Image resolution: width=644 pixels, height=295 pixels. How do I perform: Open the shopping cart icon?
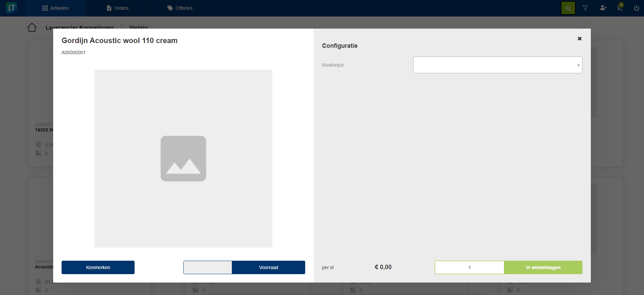(x=620, y=8)
